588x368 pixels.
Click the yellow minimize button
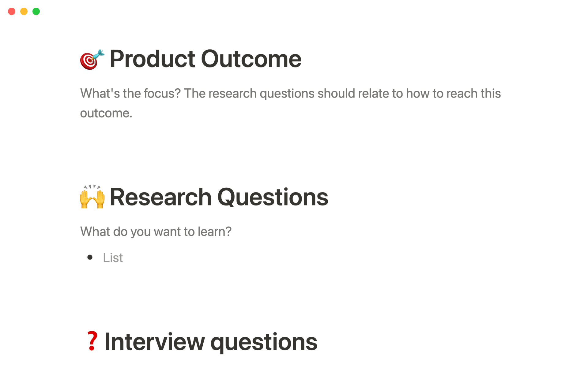[24, 11]
